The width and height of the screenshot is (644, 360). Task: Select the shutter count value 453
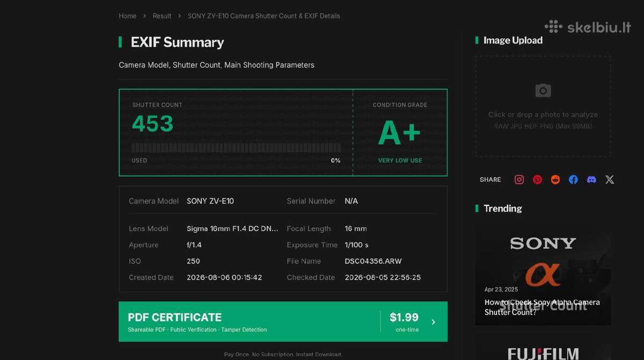point(152,124)
